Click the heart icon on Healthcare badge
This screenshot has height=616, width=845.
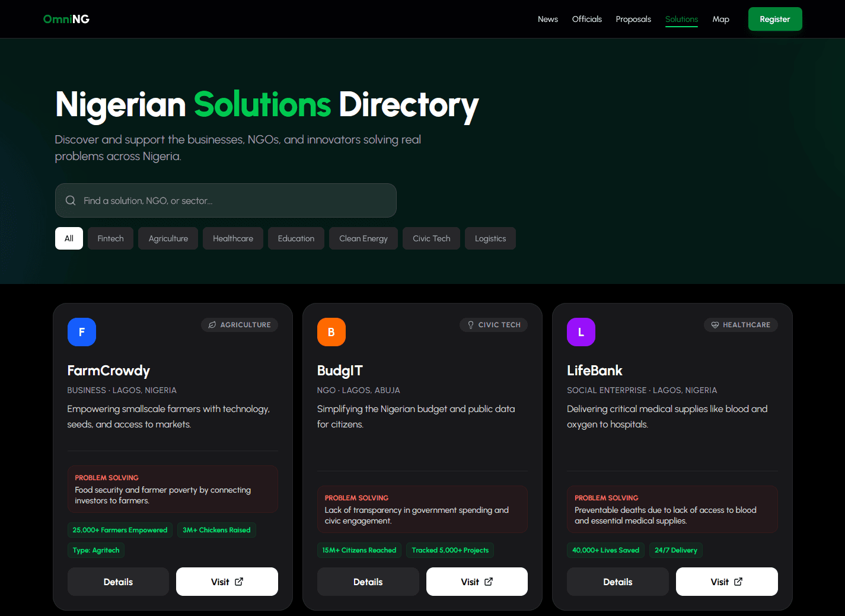(x=715, y=325)
